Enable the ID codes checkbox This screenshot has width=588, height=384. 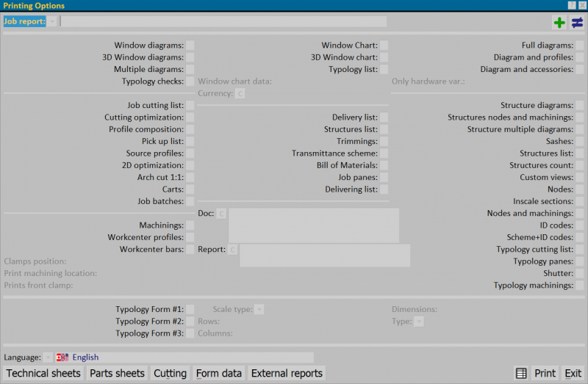(x=580, y=225)
